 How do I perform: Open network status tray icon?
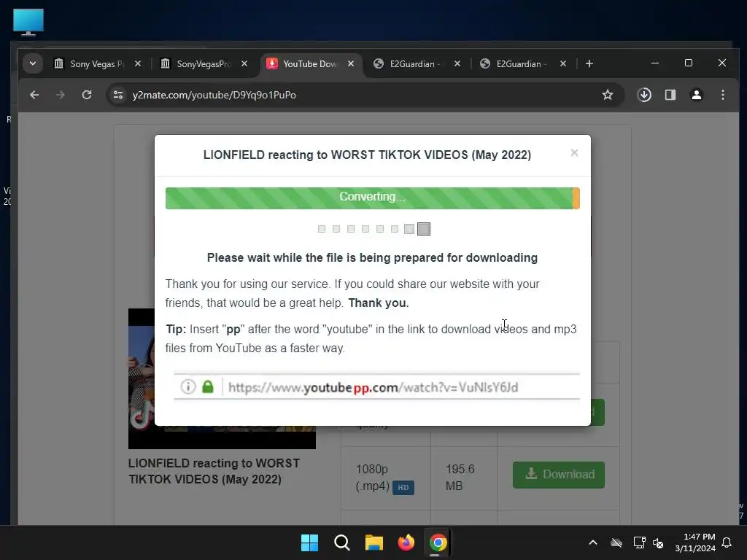point(639,542)
